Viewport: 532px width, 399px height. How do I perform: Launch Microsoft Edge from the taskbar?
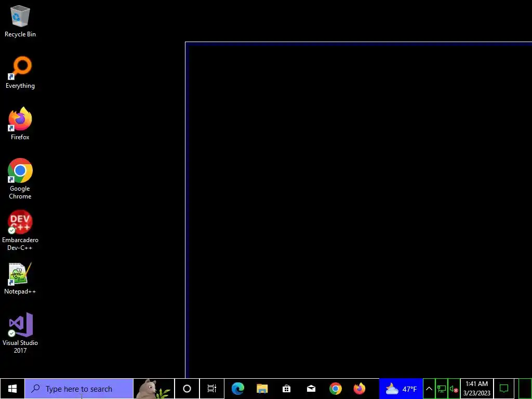[x=238, y=389]
